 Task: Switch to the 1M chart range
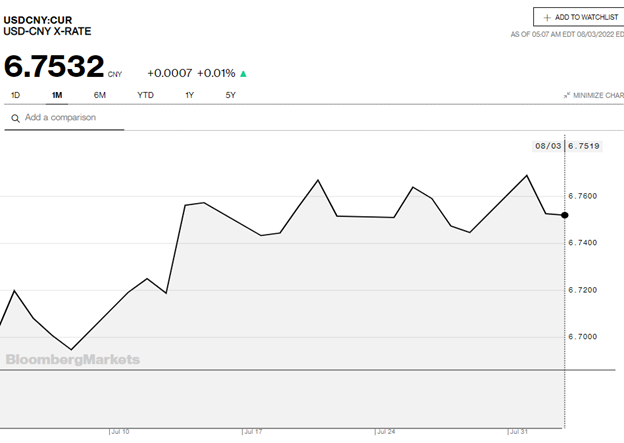coord(57,95)
